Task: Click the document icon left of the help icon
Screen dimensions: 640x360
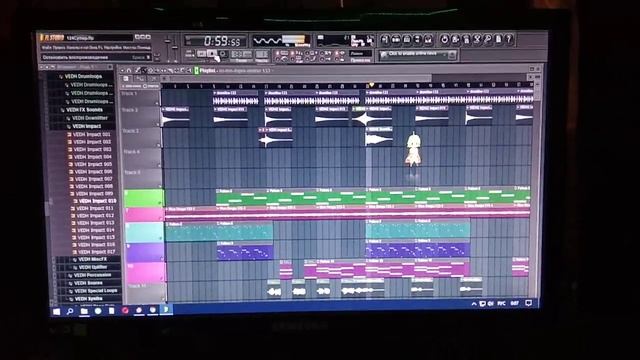Action: click(498, 39)
